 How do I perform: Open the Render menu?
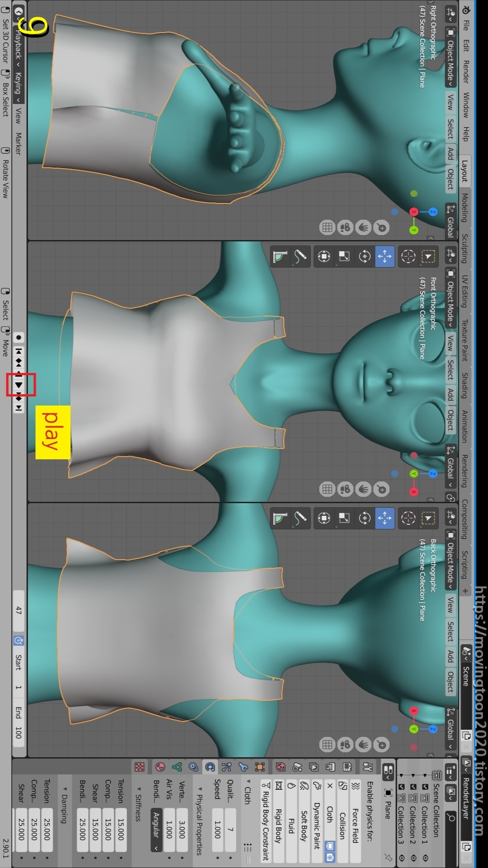pyautogui.click(x=466, y=71)
